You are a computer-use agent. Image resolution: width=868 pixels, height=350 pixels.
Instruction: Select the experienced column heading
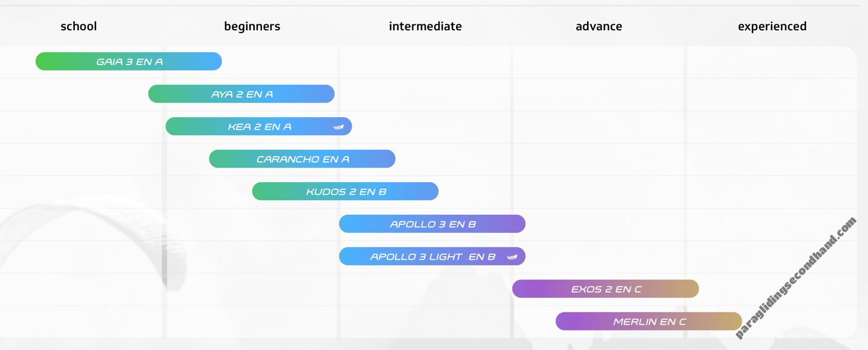tap(773, 27)
